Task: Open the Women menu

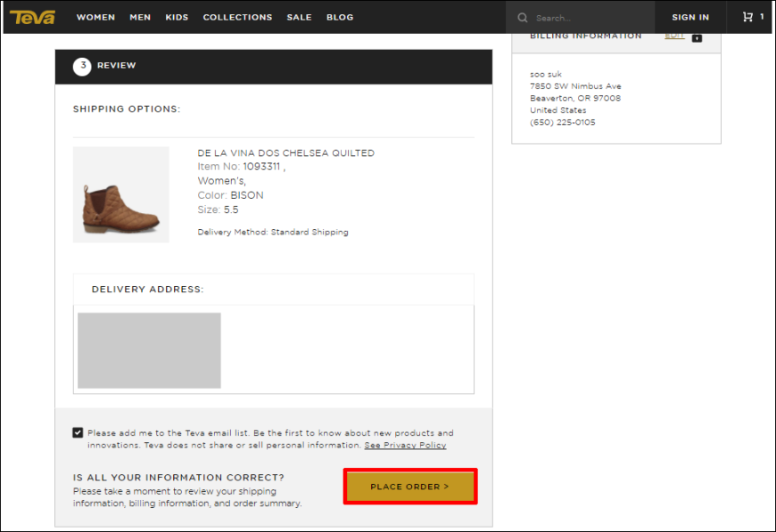Action: (x=95, y=17)
